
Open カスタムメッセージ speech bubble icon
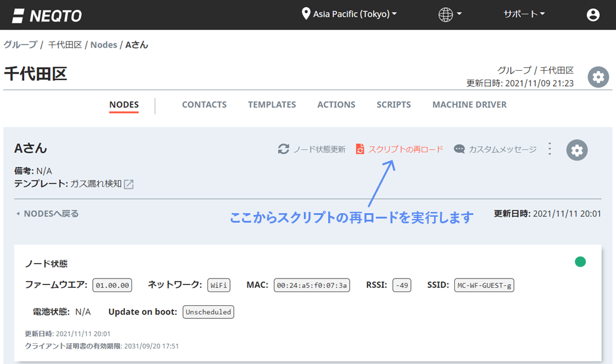459,150
